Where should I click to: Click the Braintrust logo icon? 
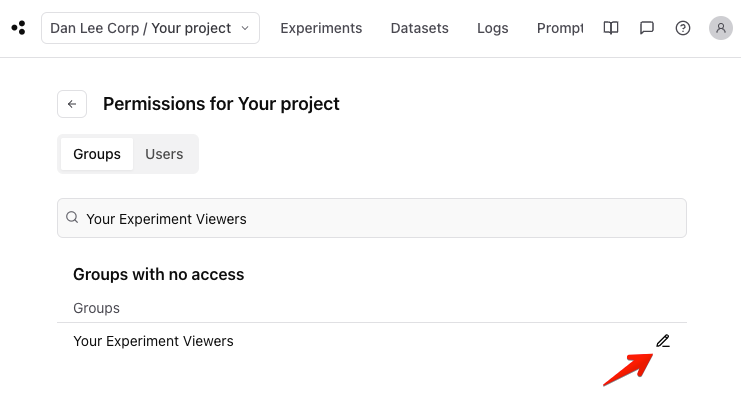[x=19, y=28]
